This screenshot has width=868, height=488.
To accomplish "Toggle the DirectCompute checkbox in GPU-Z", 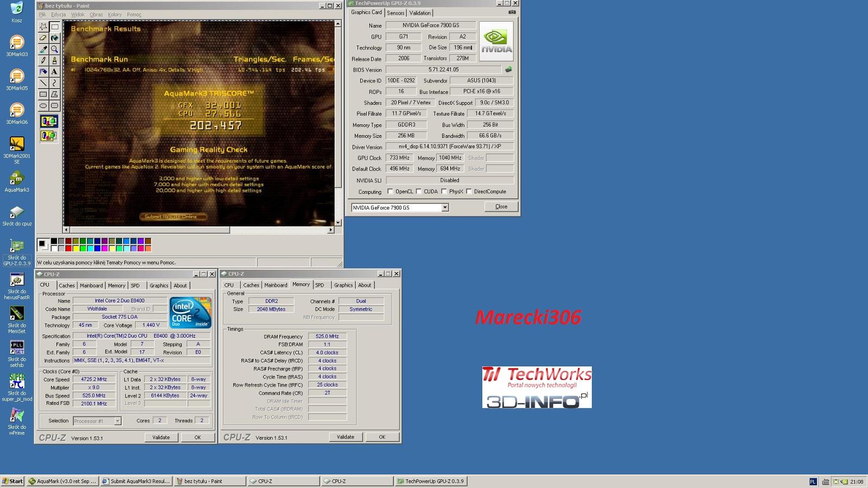I will point(469,191).
